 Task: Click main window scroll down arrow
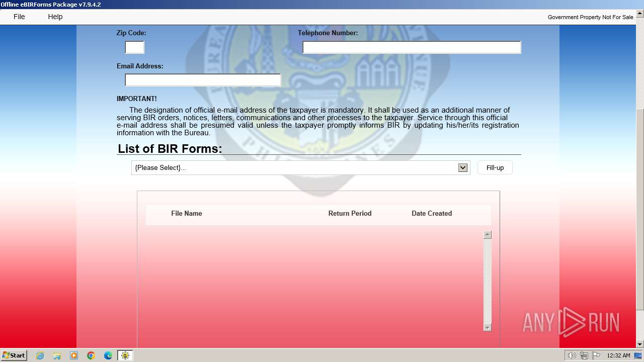[640, 344]
